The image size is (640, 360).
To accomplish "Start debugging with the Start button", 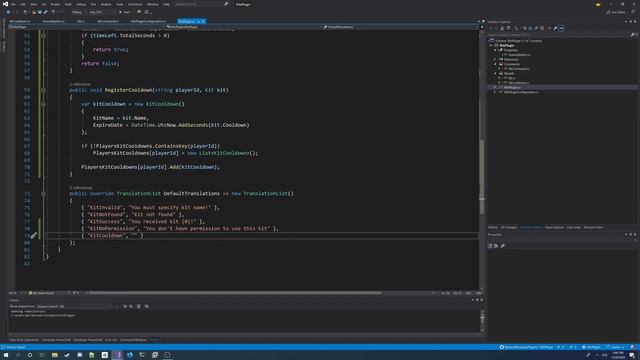I will (124, 12).
